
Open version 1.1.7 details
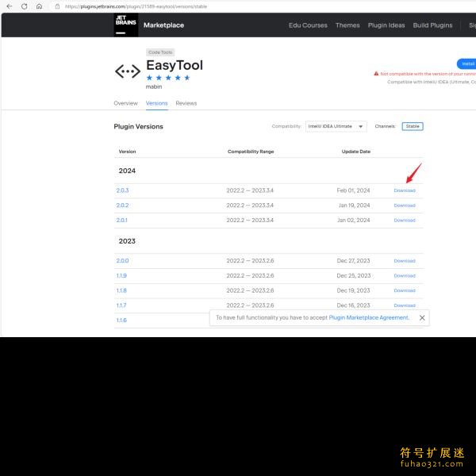(x=121, y=305)
